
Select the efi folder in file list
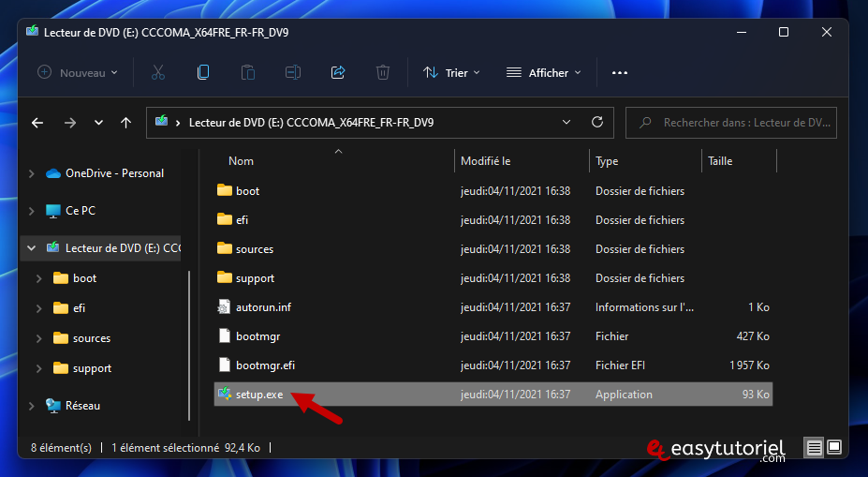242,220
